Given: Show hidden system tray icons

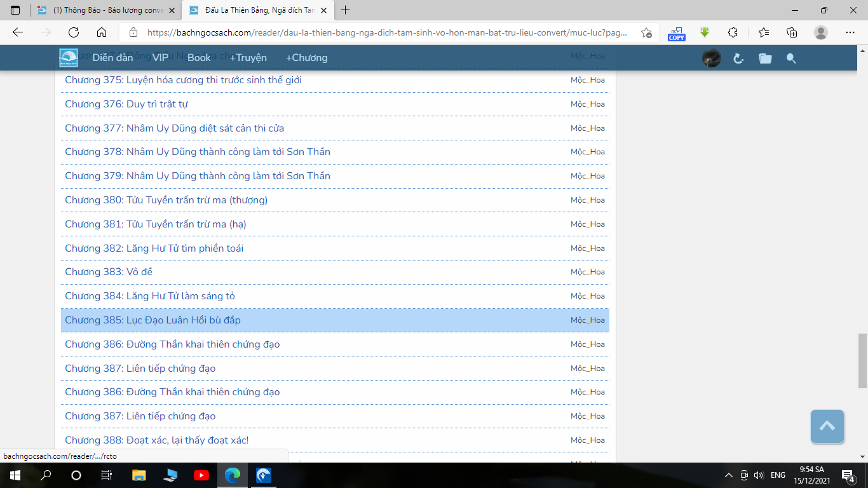Looking at the screenshot, I should pos(728,475).
